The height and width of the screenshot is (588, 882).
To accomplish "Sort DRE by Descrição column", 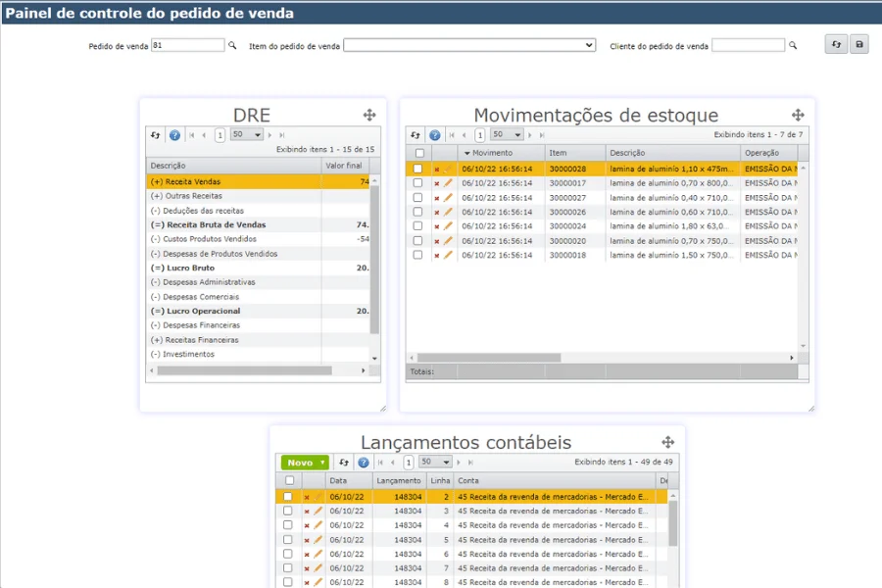I will coord(233,166).
